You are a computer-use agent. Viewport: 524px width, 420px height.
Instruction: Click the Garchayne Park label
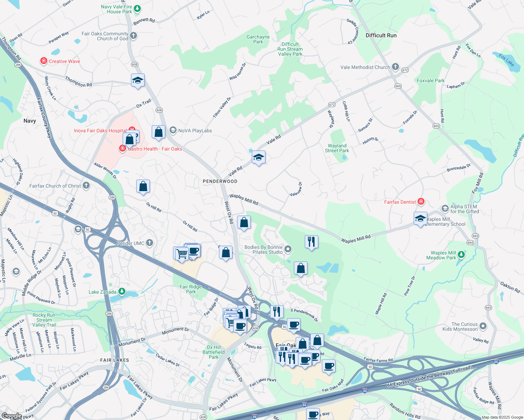coord(258,39)
